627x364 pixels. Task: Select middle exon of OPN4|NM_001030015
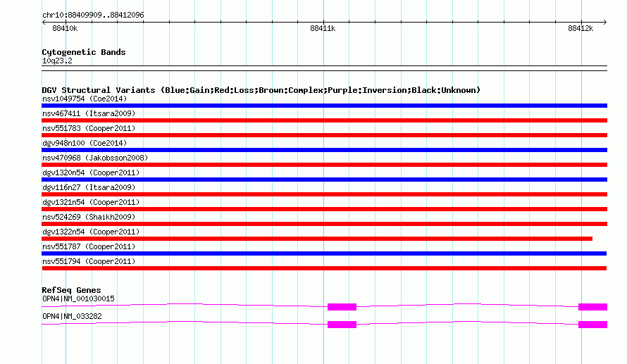[342, 307]
